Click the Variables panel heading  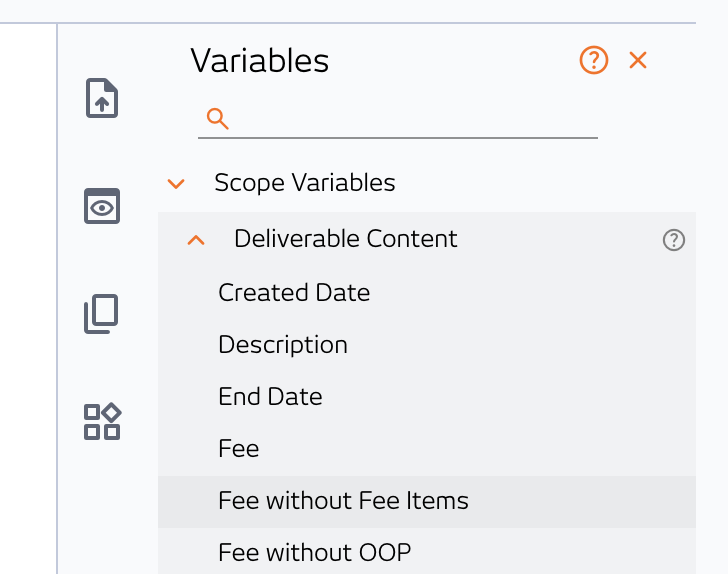pyautogui.click(x=260, y=60)
